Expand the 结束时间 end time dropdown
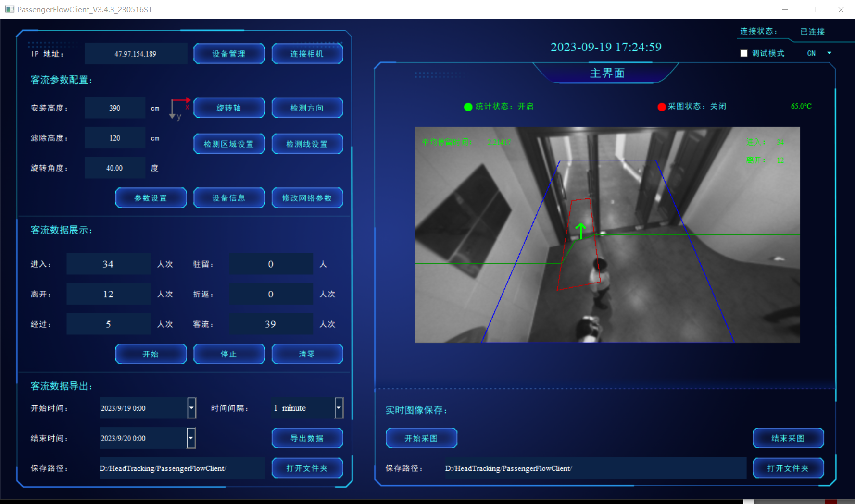Screen dimensions: 855x504 (x=191, y=438)
